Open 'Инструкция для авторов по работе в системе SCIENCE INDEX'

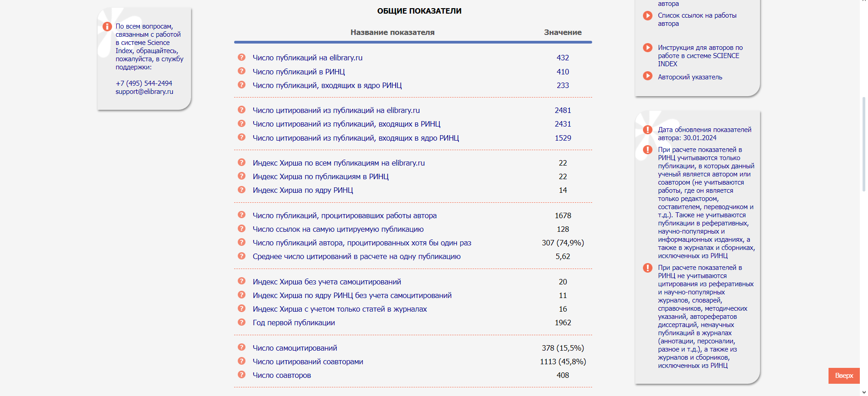point(701,56)
